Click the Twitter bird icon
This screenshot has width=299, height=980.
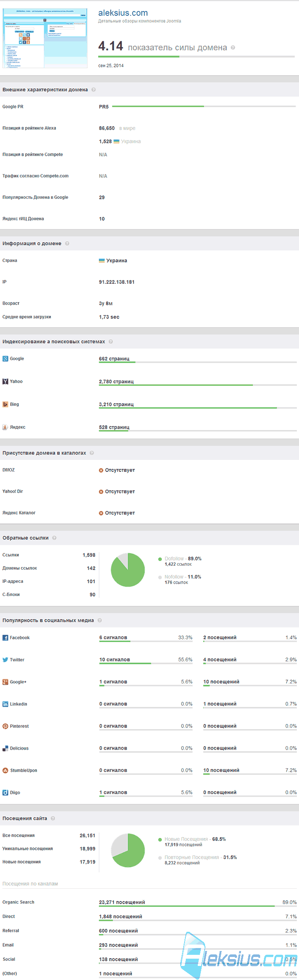click(x=6, y=660)
